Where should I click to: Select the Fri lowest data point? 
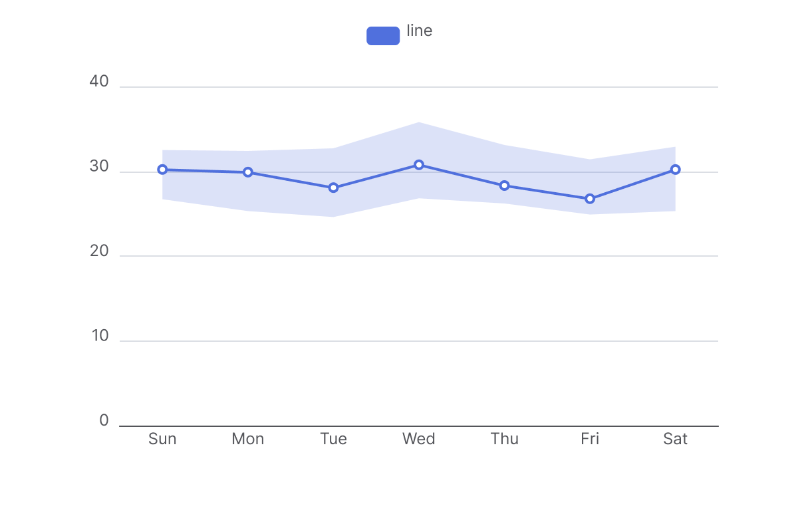[590, 199]
